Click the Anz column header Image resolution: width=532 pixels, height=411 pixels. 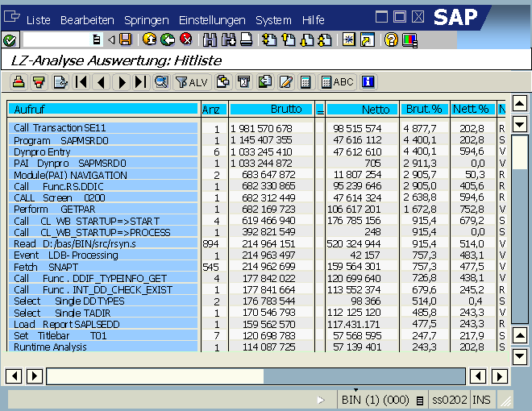(214, 109)
